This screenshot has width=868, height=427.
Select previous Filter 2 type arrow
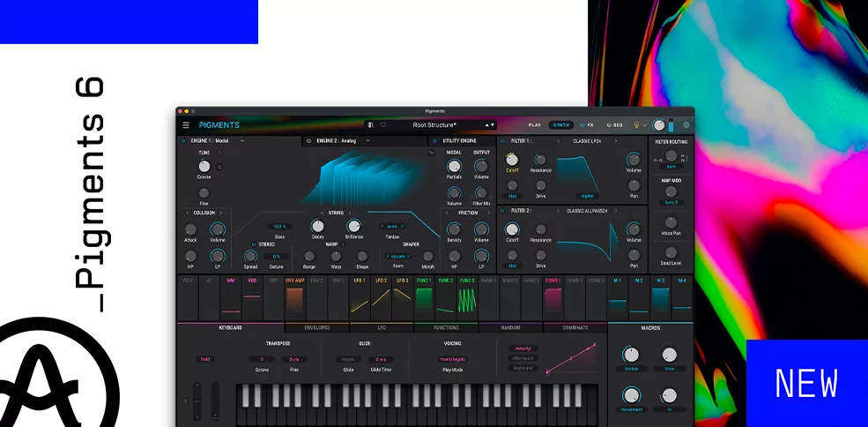click(558, 211)
